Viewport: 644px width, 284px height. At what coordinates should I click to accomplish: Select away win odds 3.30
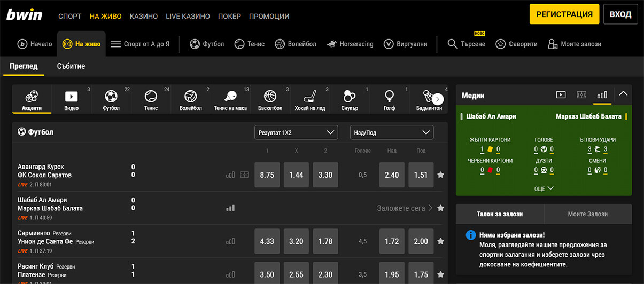click(325, 175)
